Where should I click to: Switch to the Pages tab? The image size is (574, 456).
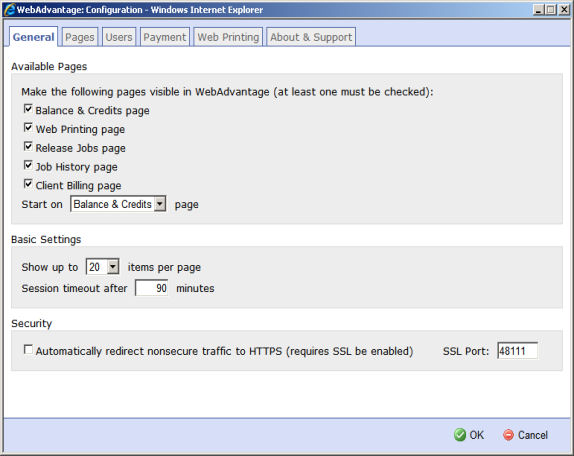click(x=80, y=37)
